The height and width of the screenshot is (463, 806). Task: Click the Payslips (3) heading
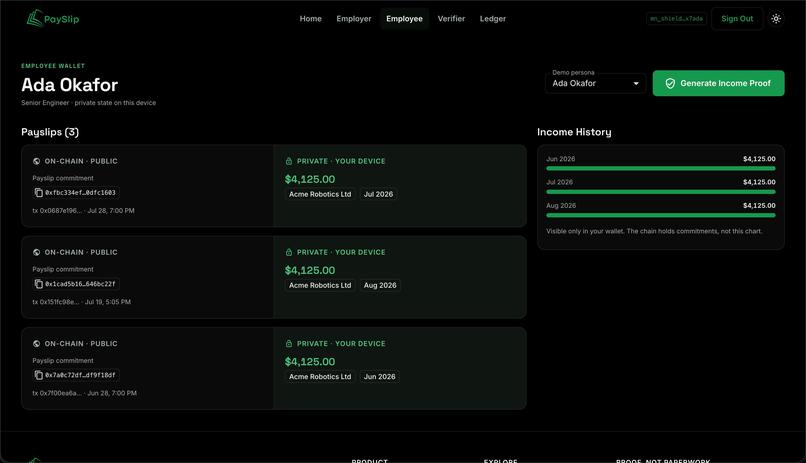pos(50,132)
